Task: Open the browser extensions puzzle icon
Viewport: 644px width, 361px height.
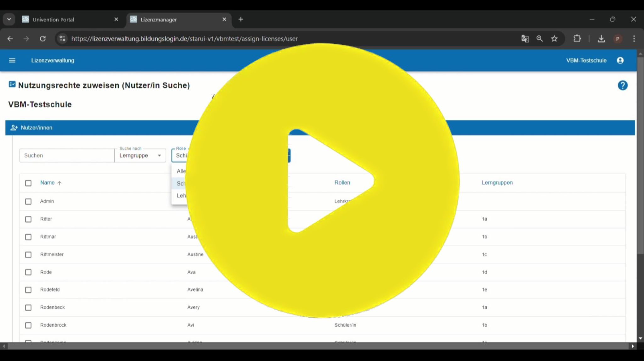Action: point(577,39)
